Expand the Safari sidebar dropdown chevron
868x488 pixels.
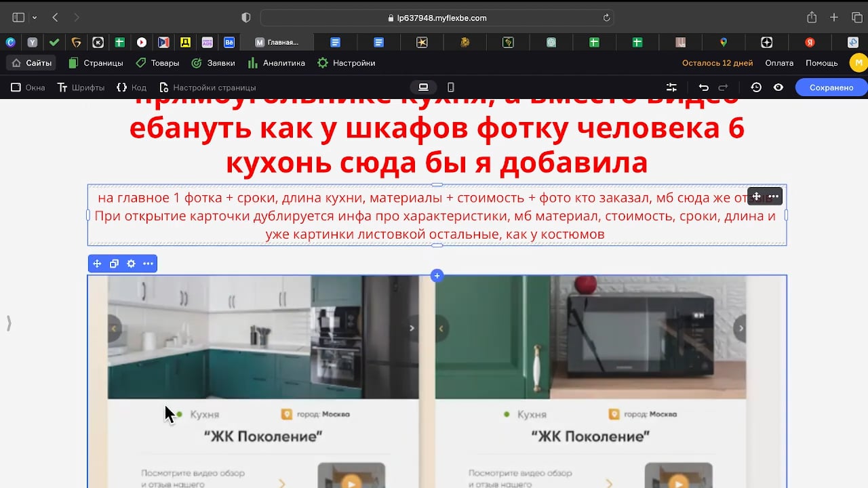tap(35, 18)
